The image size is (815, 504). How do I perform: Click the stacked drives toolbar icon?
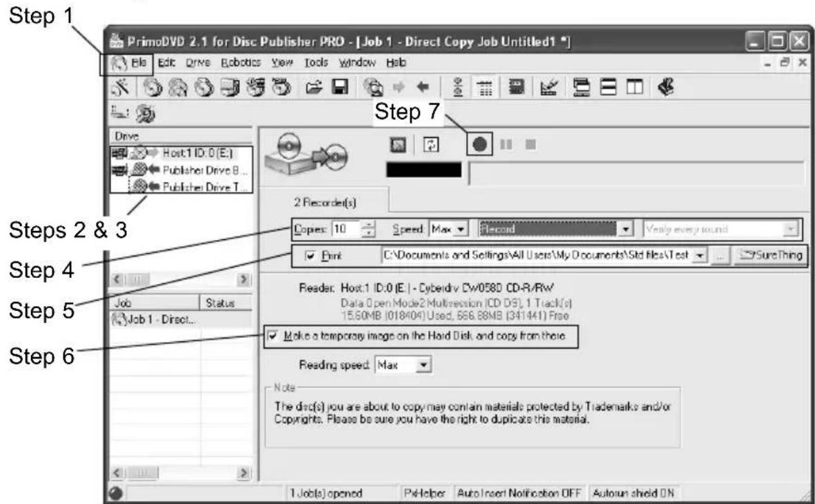(230, 88)
